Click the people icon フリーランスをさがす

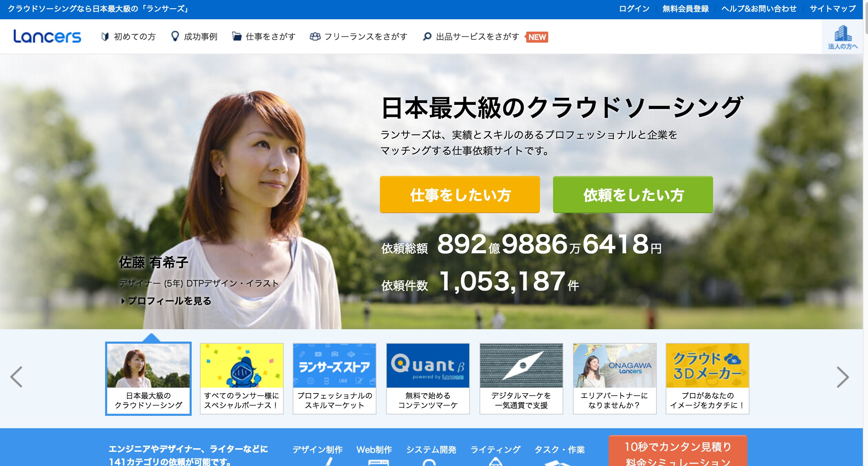[x=315, y=36]
